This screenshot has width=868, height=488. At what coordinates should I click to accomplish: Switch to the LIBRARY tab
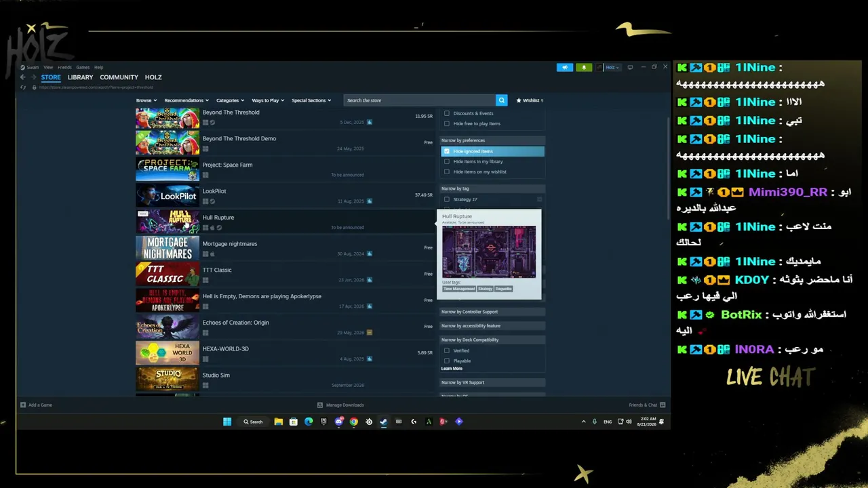point(80,77)
